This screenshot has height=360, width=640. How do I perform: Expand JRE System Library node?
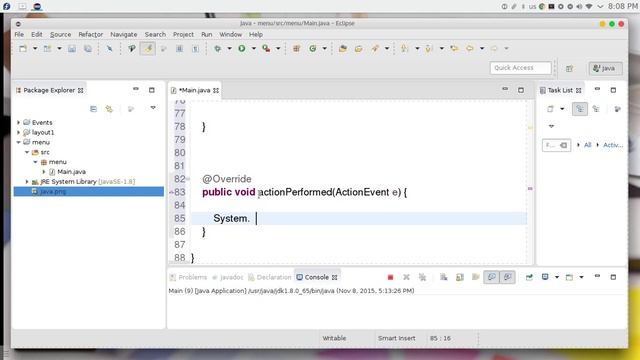pyautogui.click(x=27, y=182)
